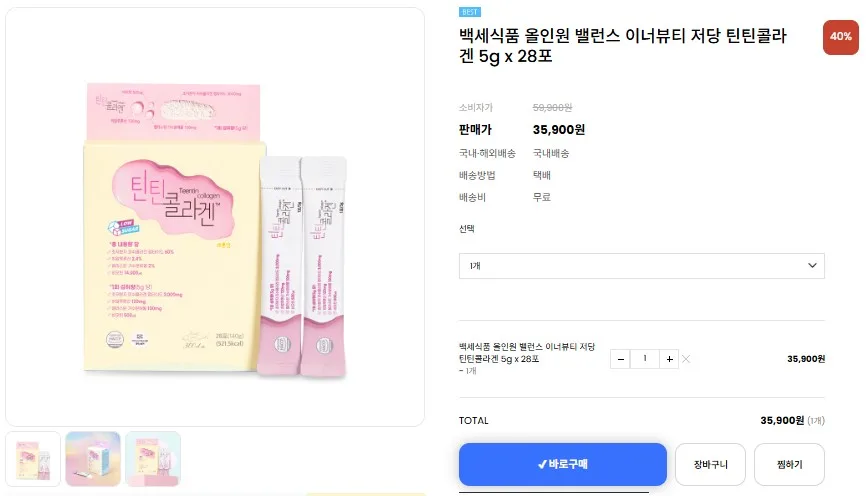The image size is (866, 496).
Task: Click the selected item name in order summary
Action: point(527,353)
